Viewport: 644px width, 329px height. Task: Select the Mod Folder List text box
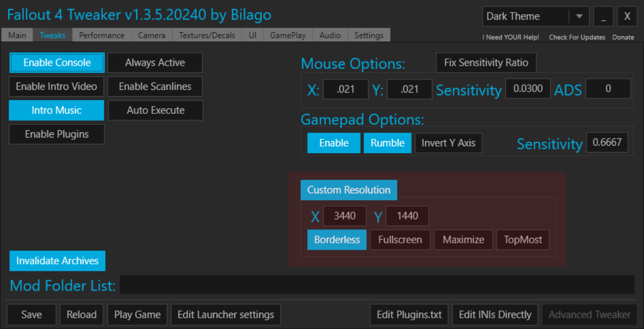click(377, 285)
